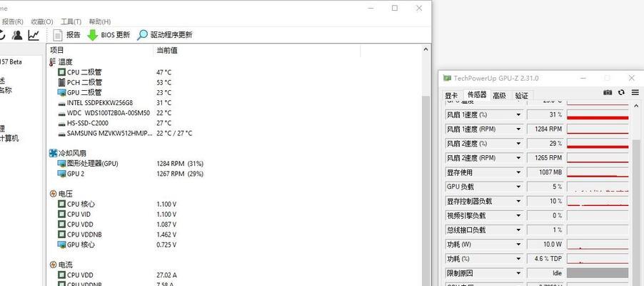The width and height of the screenshot is (644, 286).
Task: Select the GPU 二极管 row icon
Action: point(61,92)
